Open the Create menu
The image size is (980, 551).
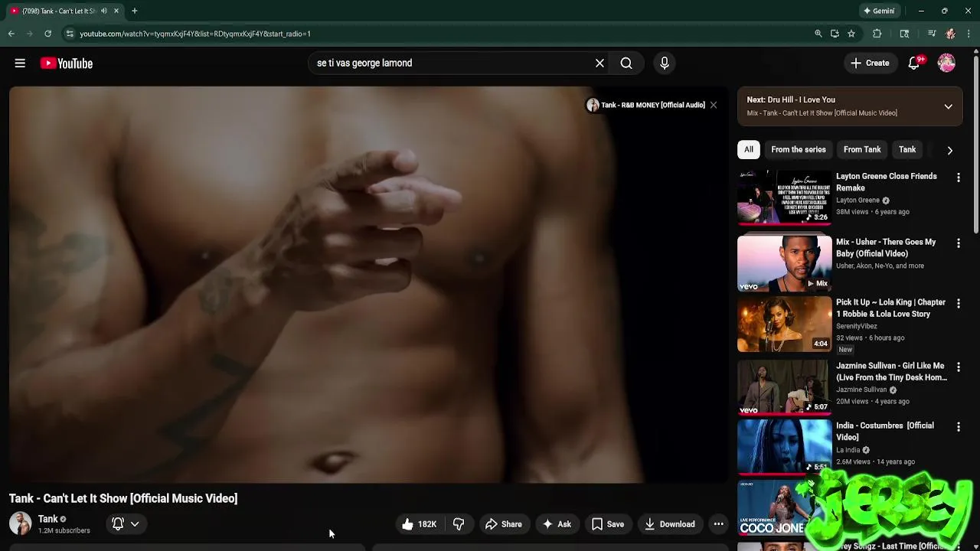[870, 64]
